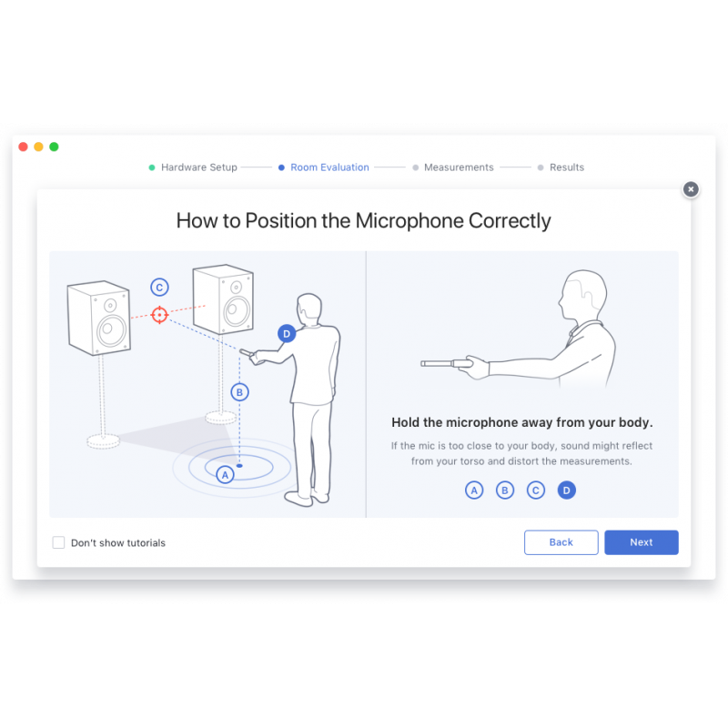Click the highlighted D marker near the person

click(287, 334)
